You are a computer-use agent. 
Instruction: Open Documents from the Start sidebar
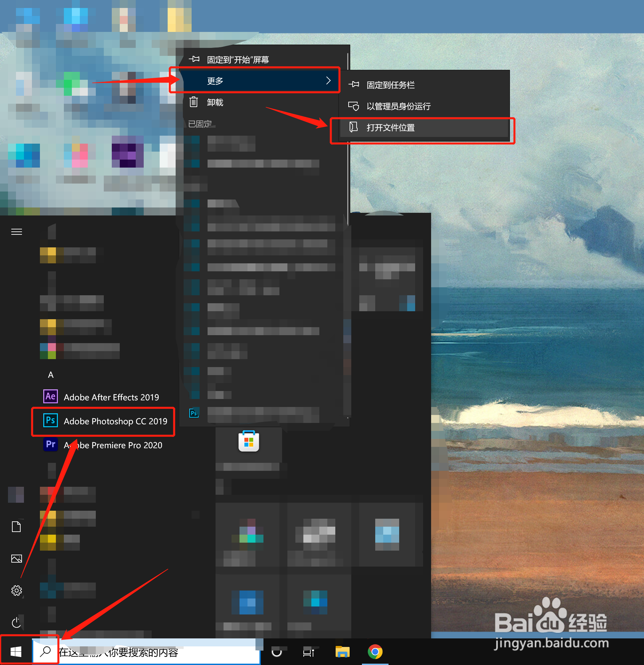(x=16, y=527)
